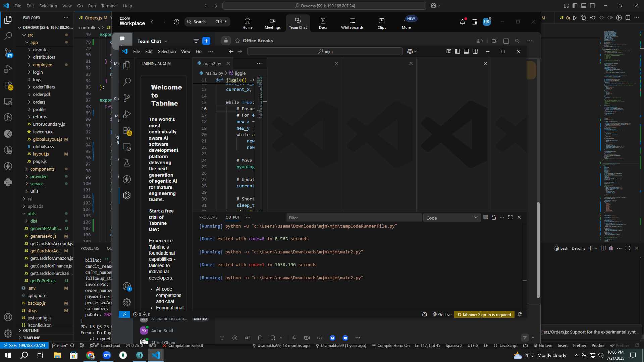Open Terminal menu in outer VS Code
The width and height of the screenshot is (644, 362).
coord(109,6)
